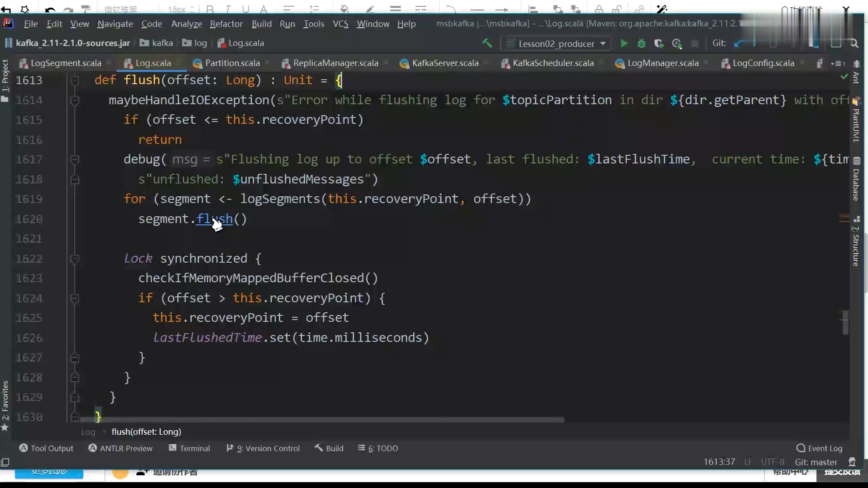Start debugging with the green bug icon
Image resolution: width=868 pixels, height=488 pixels.
click(x=642, y=44)
